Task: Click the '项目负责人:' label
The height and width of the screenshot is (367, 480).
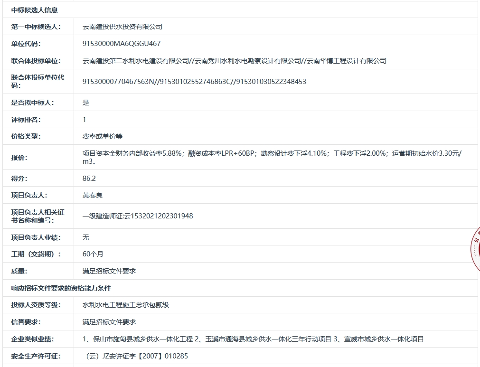Action: [x=29, y=195]
